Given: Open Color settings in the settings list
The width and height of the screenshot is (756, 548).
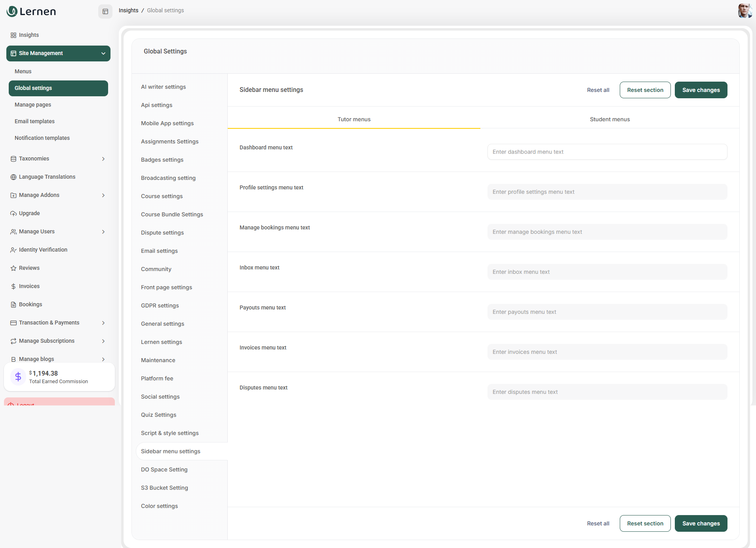Looking at the screenshot, I should tap(159, 506).
